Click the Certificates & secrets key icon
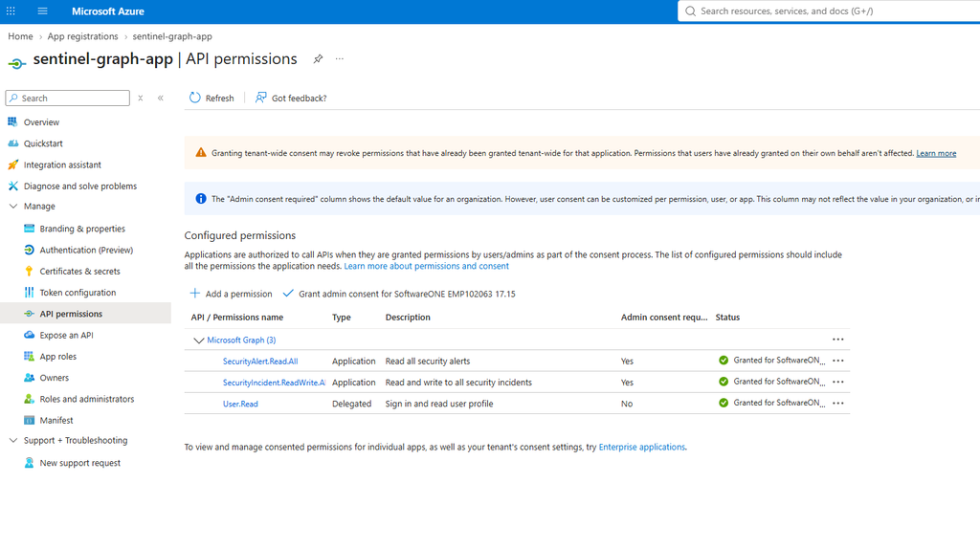The width and height of the screenshot is (980, 548). coord(29,271)
